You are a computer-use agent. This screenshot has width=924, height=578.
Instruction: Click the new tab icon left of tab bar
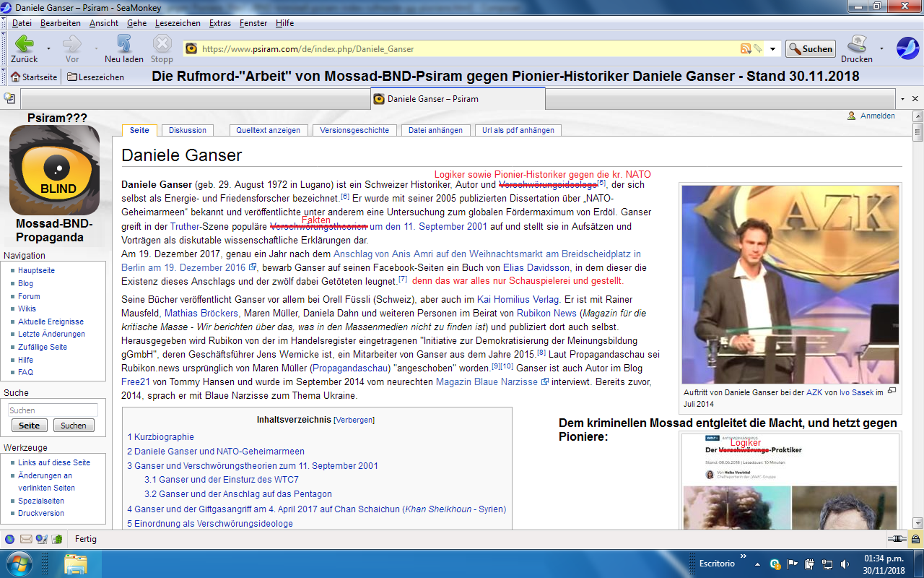9,98
